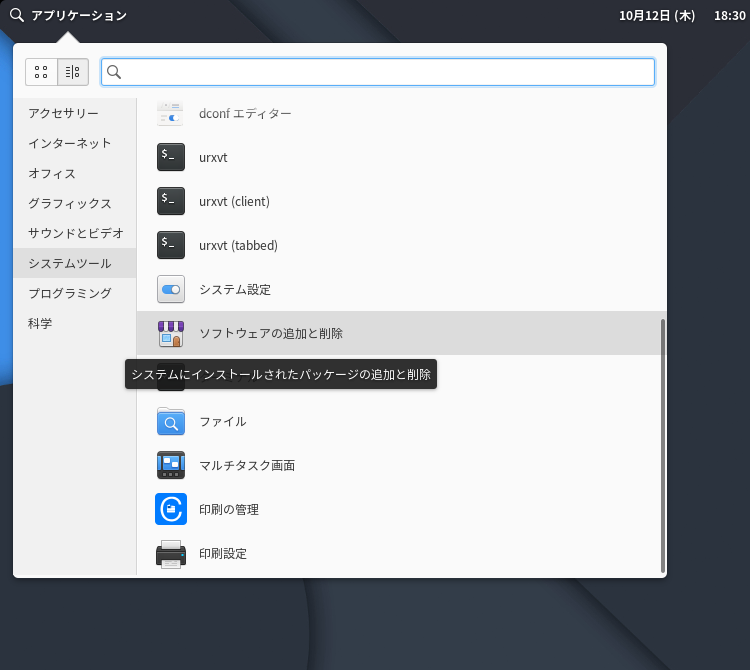Select インターネット category
This screenshot has width=750, height=670.
coord(75,143)
